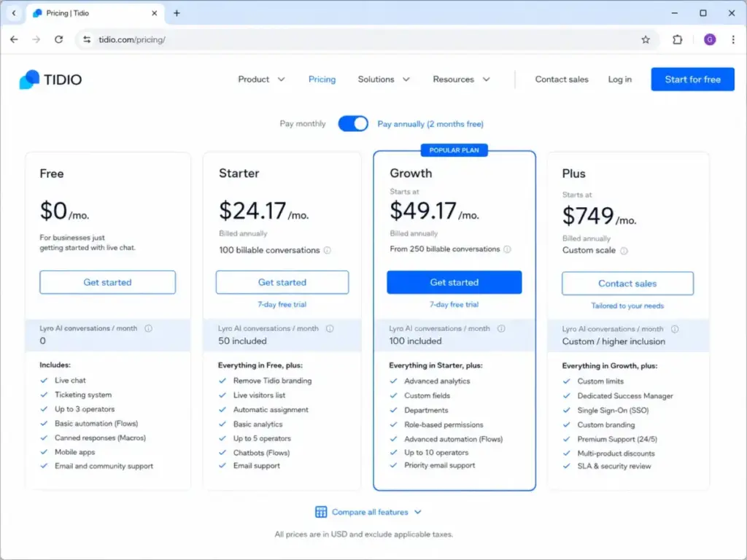Click Up to 10 operators feature text
Image resolution: width=747 pixels, height=560 pixels.
coord(436,453)
